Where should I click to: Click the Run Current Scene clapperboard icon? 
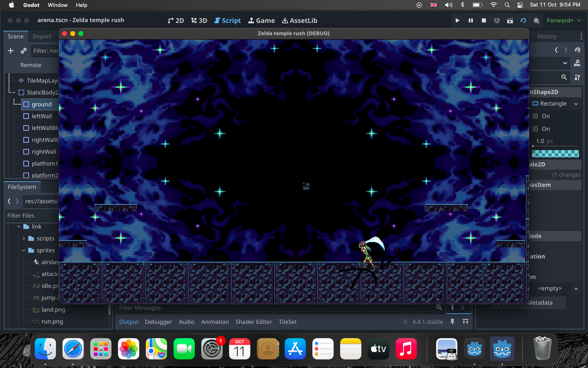click(x=510, y=20)
